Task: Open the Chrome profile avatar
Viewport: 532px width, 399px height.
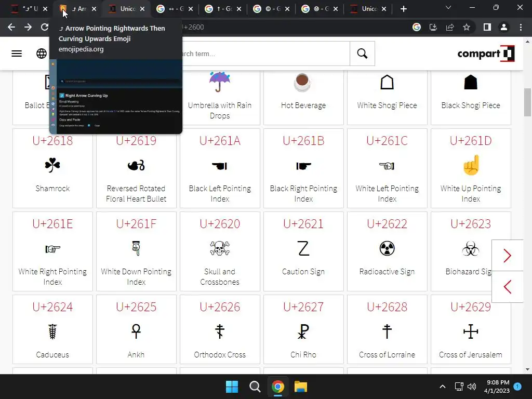Action: pyautogui.click(x=504, y=27)
